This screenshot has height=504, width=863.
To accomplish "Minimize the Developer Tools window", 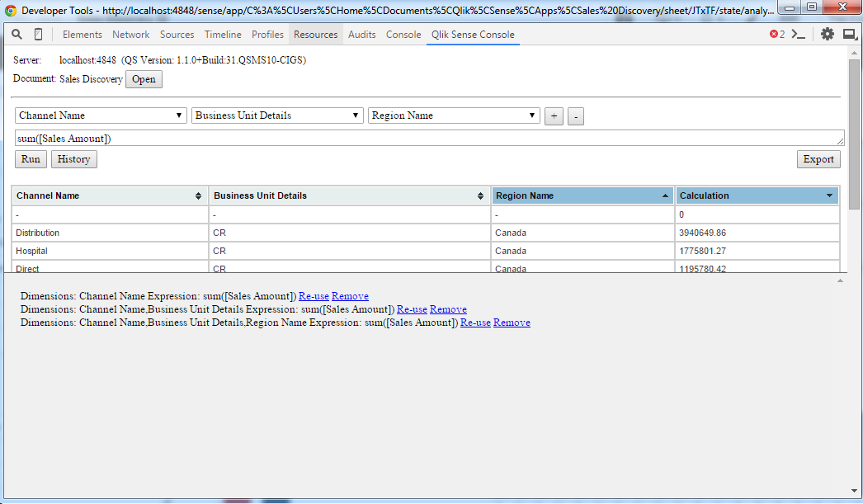I will coord(790,7).
